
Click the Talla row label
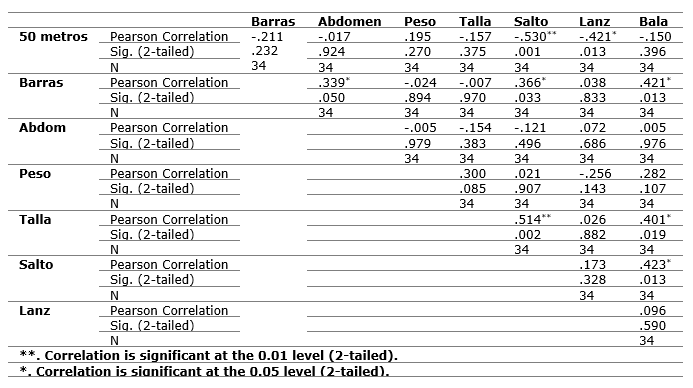pos(35,220)
